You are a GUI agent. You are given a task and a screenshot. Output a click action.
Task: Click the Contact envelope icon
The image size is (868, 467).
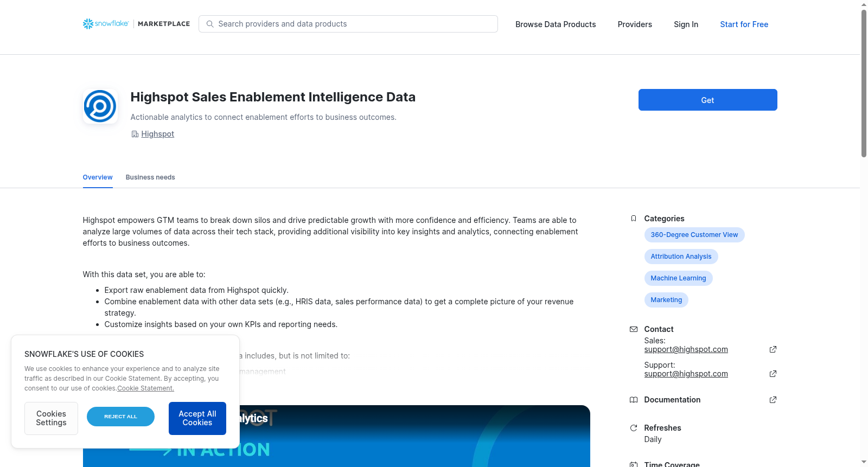(633, 329)
